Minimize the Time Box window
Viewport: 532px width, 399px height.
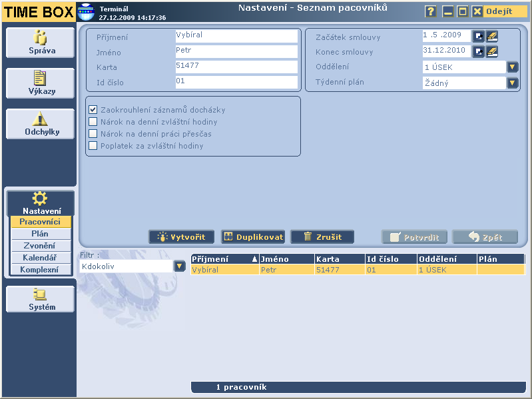[448, 11]
